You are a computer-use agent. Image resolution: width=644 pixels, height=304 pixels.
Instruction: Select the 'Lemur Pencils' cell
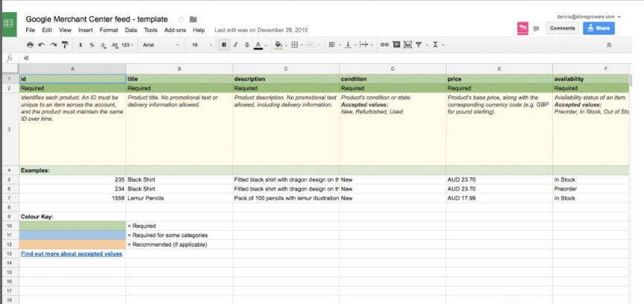pyautogui.click(x=179, y=198)
